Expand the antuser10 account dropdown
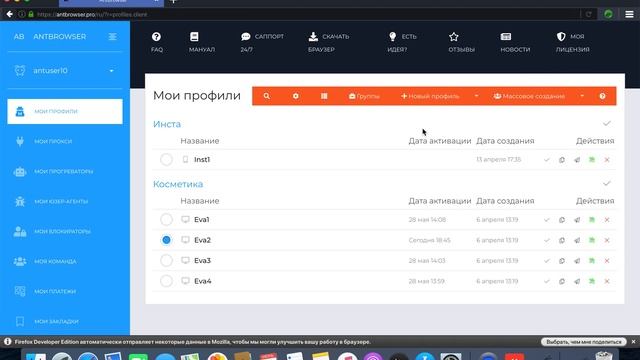640x360 pixels. pos(111,71)
